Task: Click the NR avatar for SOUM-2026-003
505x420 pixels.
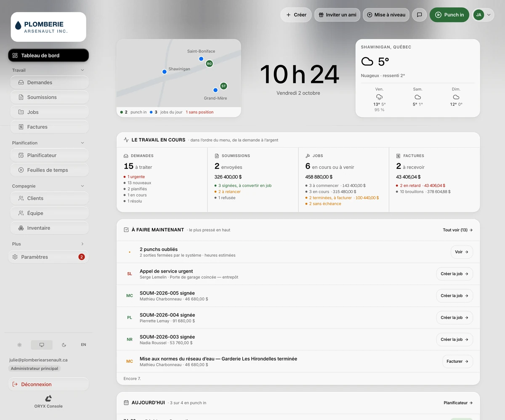Action: tap(130, 340)
